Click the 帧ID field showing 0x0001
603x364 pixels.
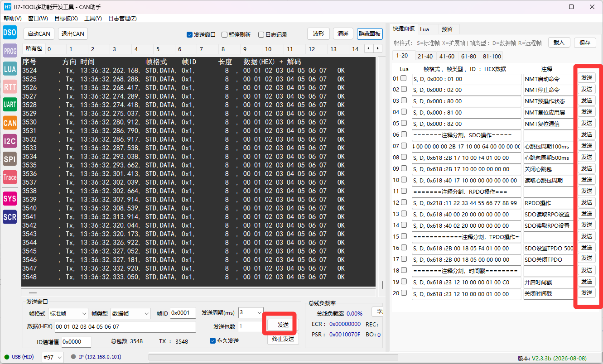coord(183,313)
